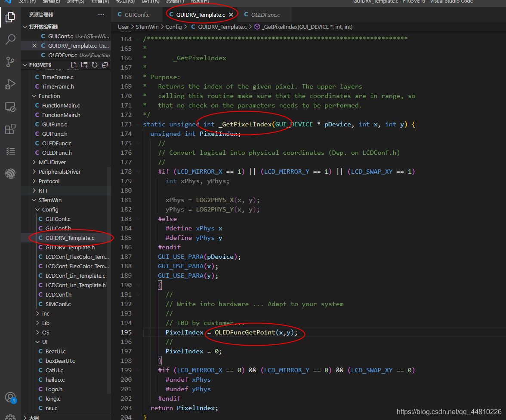Screen dimensions: 506x420
Task: Open SIMConf.c file
Action: click(x=58, y=304)
